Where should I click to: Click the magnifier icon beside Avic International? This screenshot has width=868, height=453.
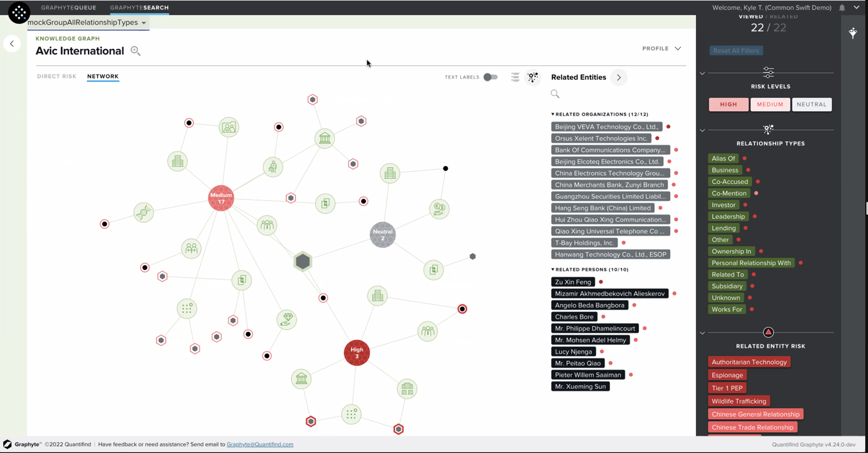(135, 51)
